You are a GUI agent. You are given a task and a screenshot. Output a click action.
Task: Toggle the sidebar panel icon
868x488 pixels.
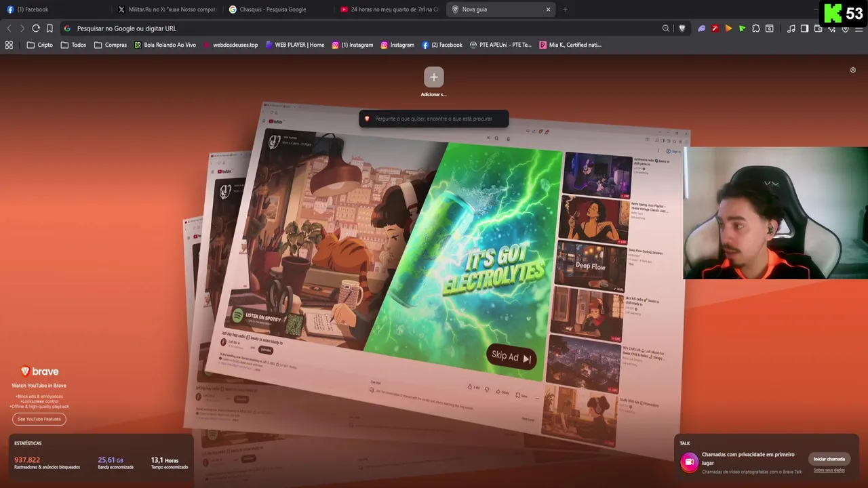tap(804, 28)
